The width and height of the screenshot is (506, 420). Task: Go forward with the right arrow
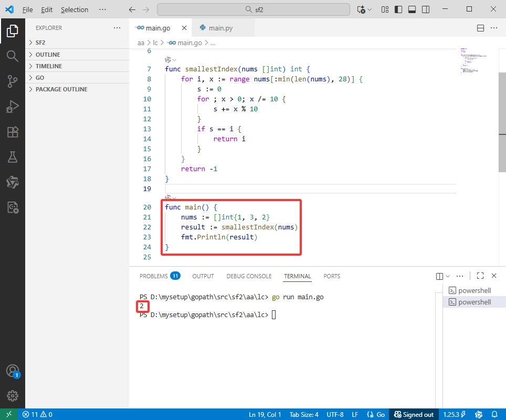click(x=146, y=9)
